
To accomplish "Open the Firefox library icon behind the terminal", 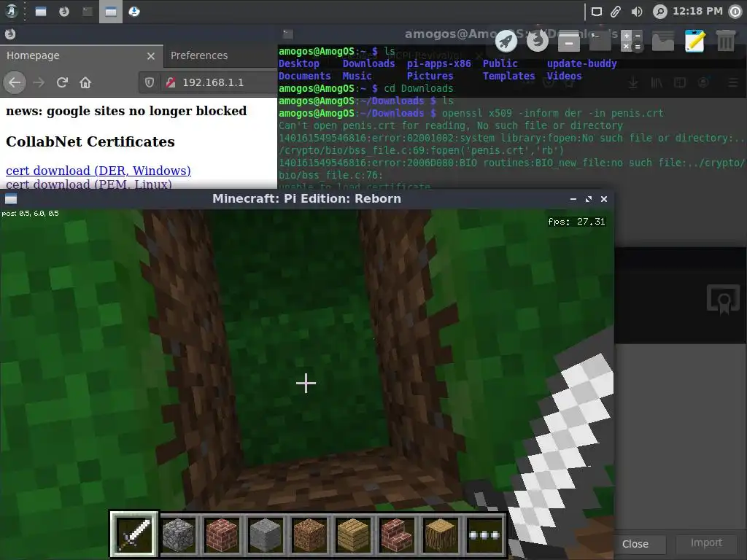I will [656, 83].
